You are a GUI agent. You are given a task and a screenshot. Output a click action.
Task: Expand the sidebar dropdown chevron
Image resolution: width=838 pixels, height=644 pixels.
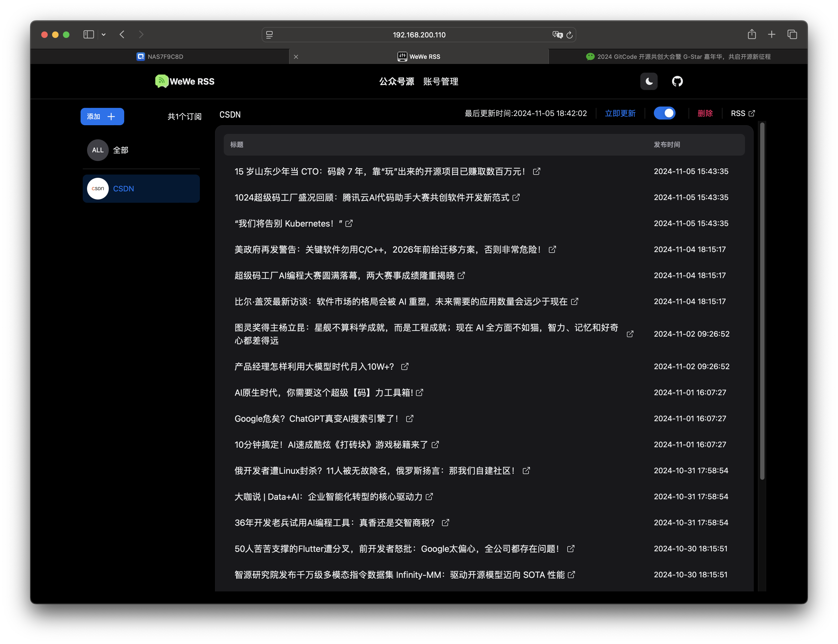pyautogui.click(x=103, y=34)
